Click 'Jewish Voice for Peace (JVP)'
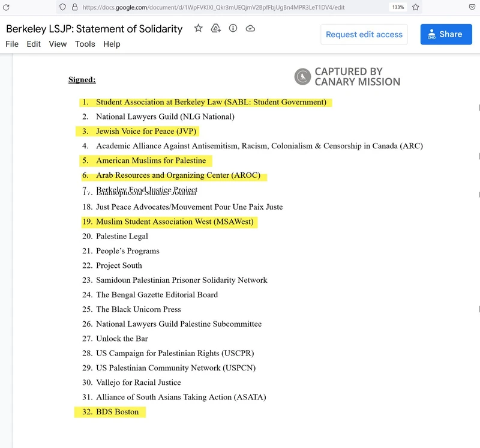This screenshot has width=480, height=448. (146, 132)
